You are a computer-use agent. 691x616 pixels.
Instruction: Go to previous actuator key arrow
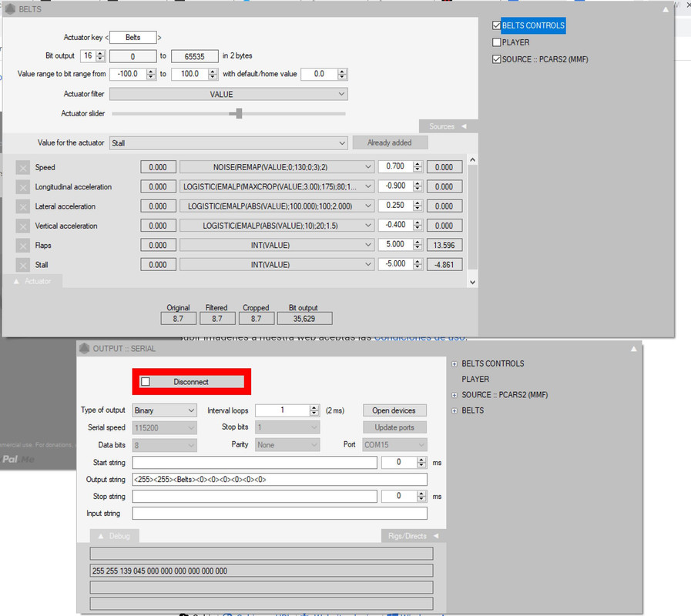tap(106, 38)
